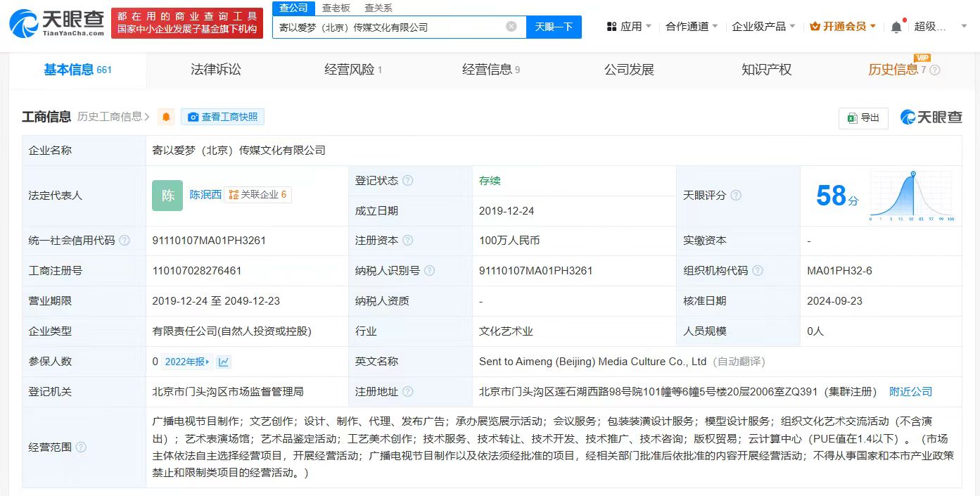Open the 2022年报 year selector
980x496 pixels.
187,362
